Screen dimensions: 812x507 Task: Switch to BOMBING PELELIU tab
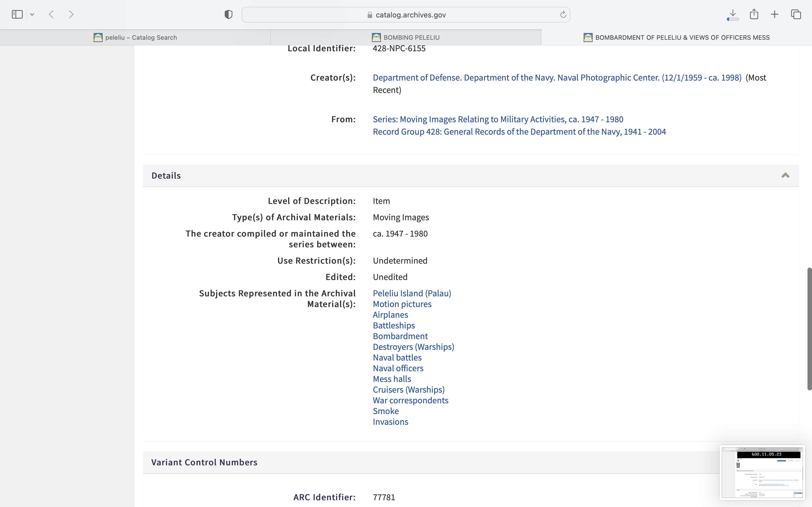pos(406,37)
